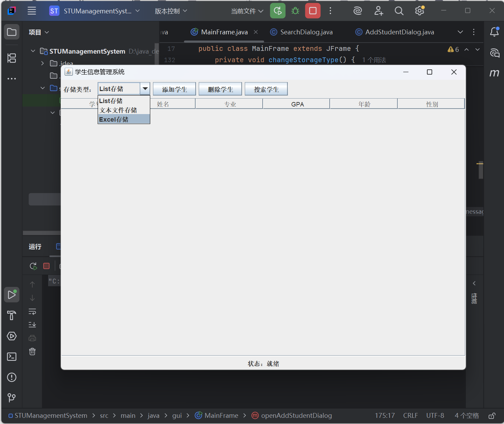Open the STUManagementSyst... project dropdown
The height and width of the screenshot is (424, 504).
pyautogui.click(x=95, y=11)
